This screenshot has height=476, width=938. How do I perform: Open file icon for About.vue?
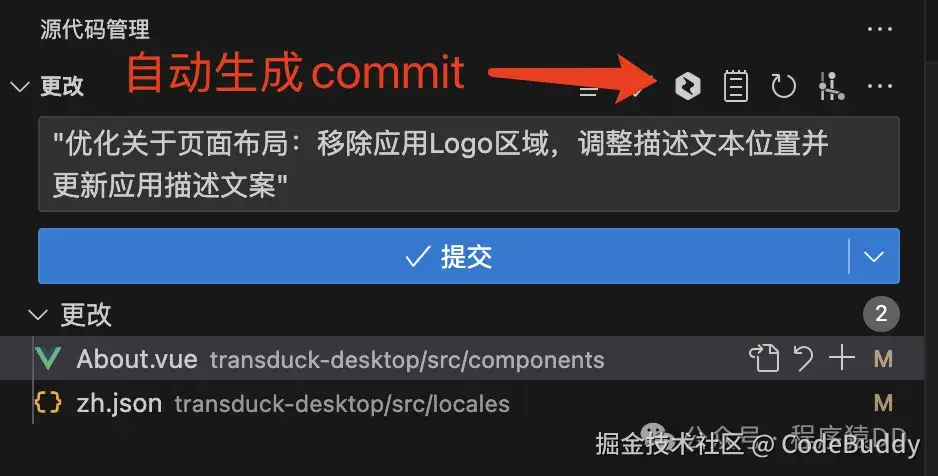coord(764,359)
